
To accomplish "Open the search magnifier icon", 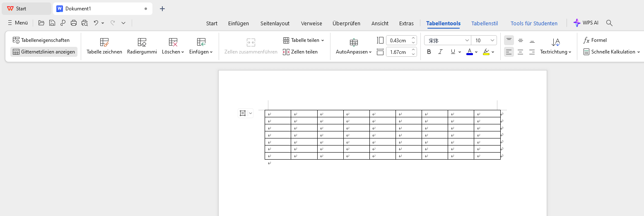I will pos(609,23).
